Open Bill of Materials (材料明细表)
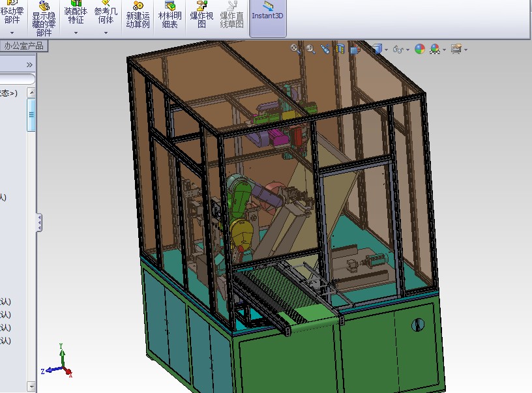 (170, 15)
